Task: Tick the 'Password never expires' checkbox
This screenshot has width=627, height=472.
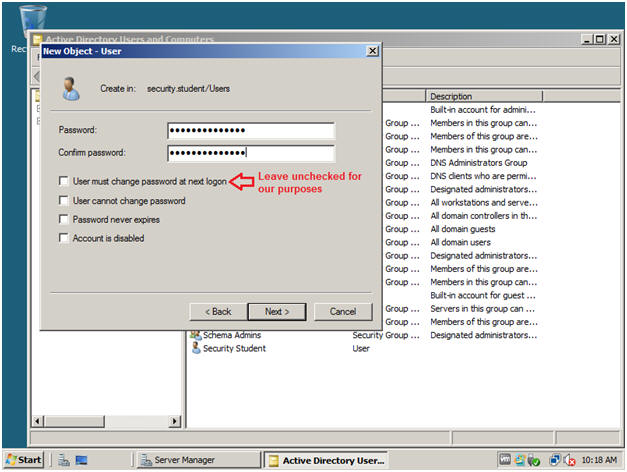Action: click(64, 219)
